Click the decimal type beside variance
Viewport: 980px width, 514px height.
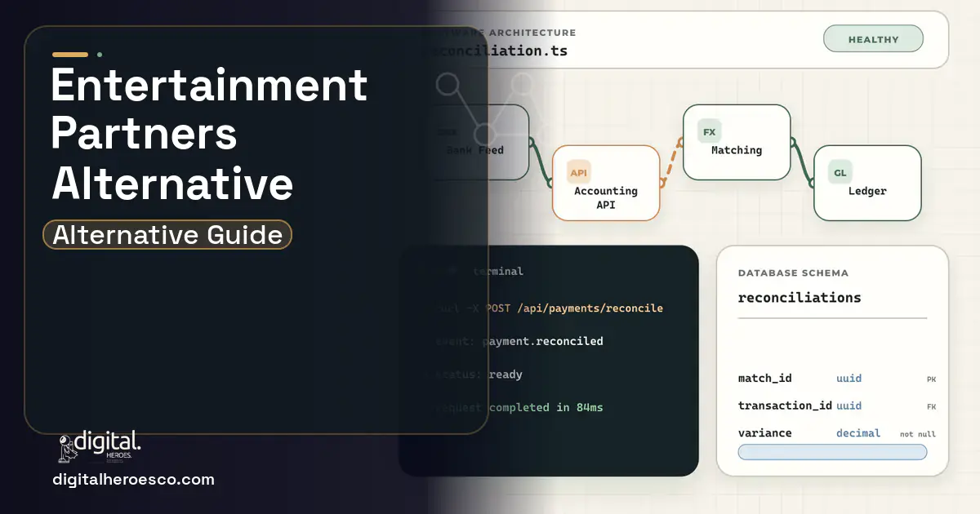(858, 433)
